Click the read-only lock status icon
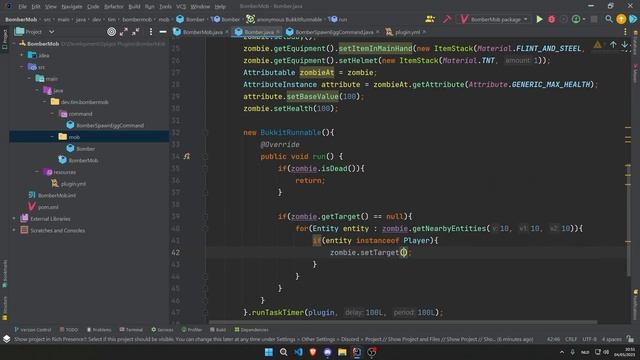640x360 pixels. 631,339
